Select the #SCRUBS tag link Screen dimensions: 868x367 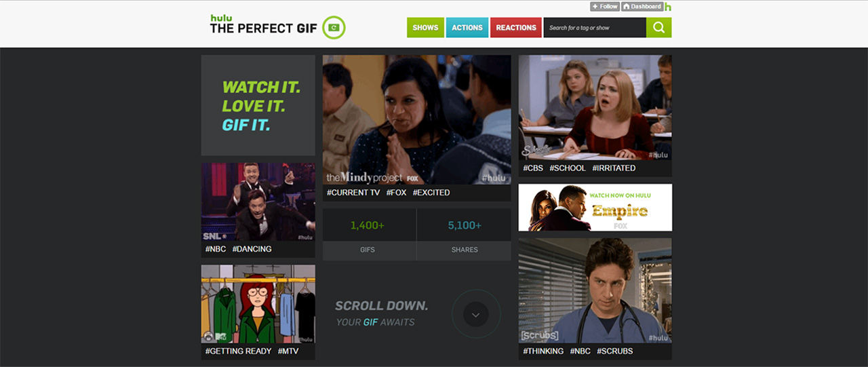[615, 351]
